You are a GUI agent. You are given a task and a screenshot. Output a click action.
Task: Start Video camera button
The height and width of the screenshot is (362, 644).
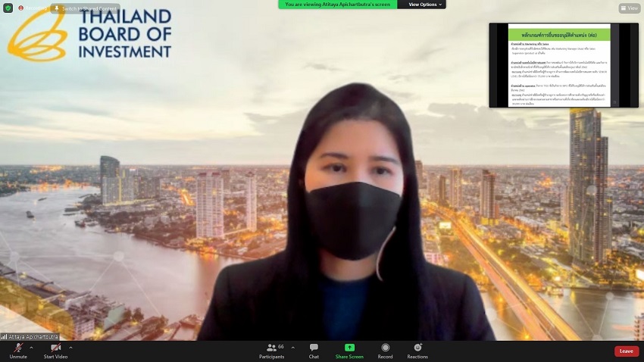pos(55,351)
